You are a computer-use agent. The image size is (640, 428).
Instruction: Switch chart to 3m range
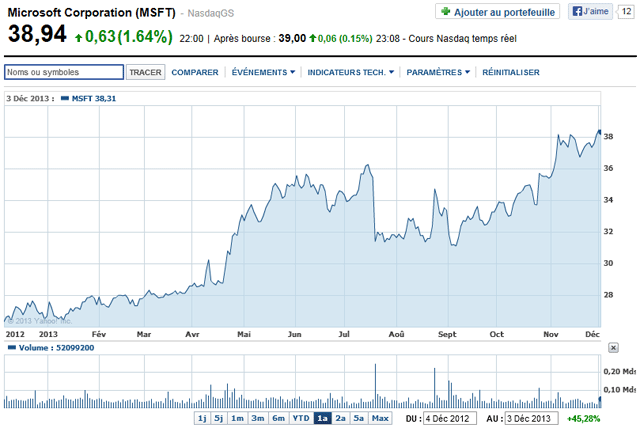(257, 418)
